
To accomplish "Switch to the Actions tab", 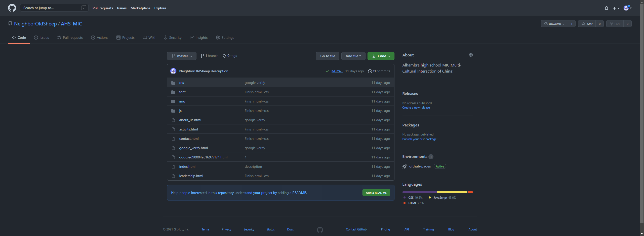I will pyautogui.click(x=100, y=38).
